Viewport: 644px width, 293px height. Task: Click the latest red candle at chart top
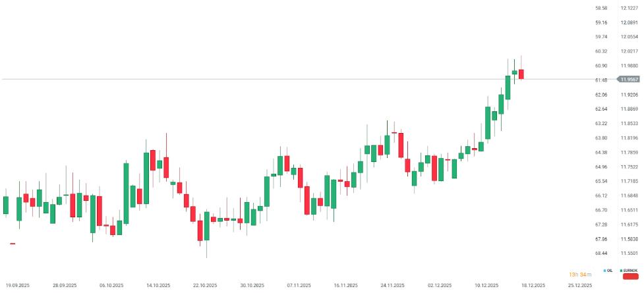point(521,74)
